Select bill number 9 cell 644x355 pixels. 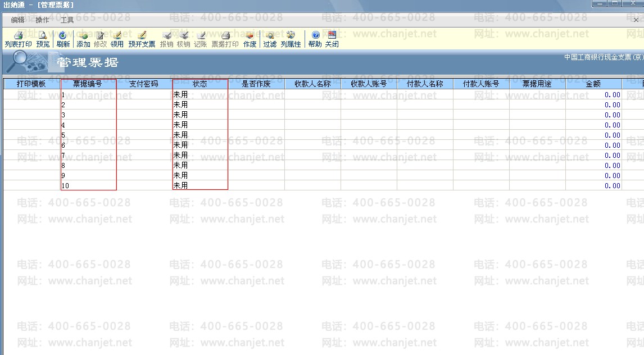(x=88, y=175)
